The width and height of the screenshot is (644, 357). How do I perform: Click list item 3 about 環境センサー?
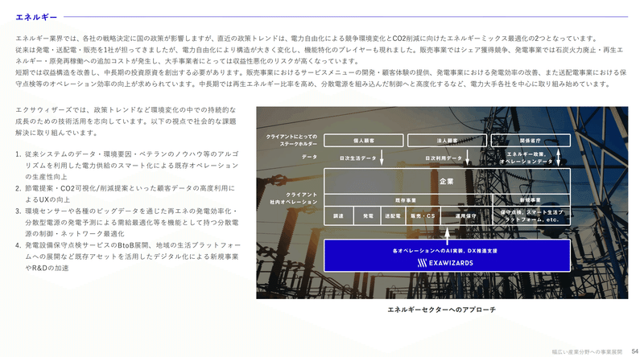pyautogui.click(x=127, y=223)
